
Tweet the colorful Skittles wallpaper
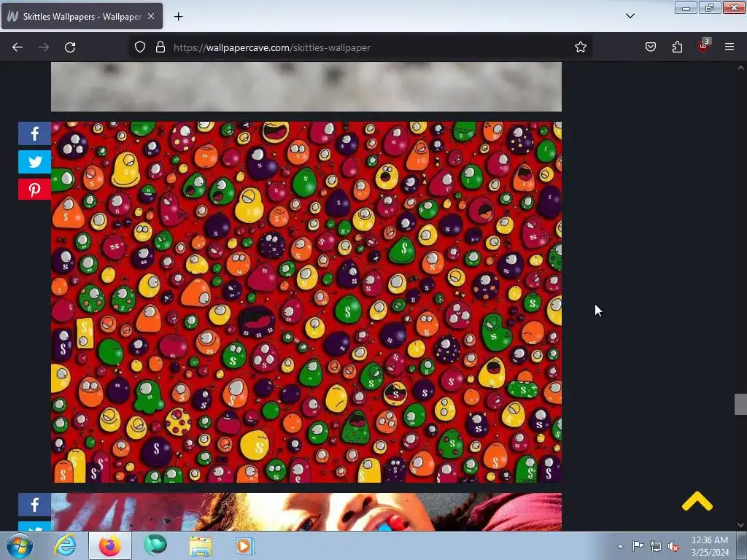point(34,162)
